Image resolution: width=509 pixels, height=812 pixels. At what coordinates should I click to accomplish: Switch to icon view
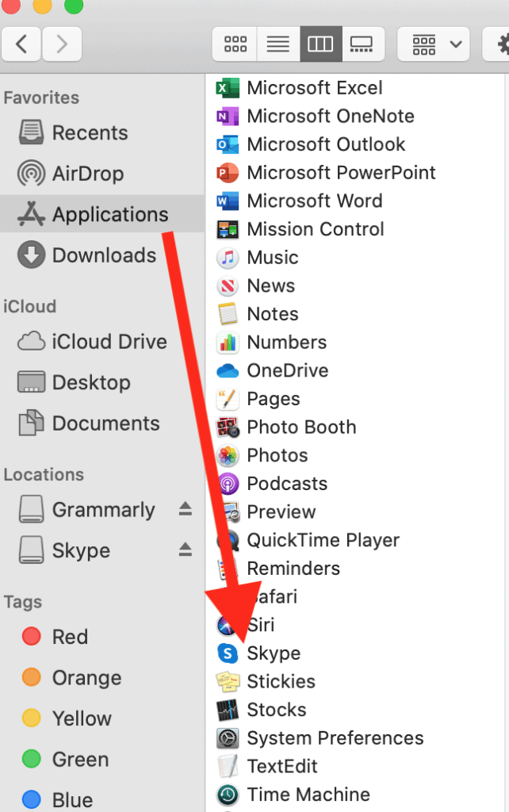[235, 44]
